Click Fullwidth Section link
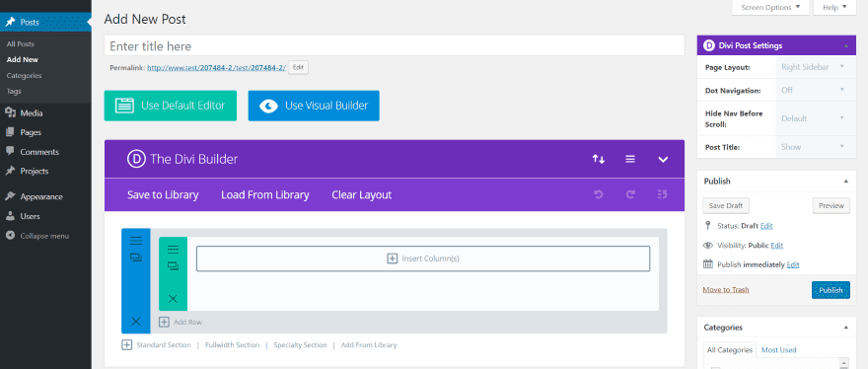 tap(232, 345)
